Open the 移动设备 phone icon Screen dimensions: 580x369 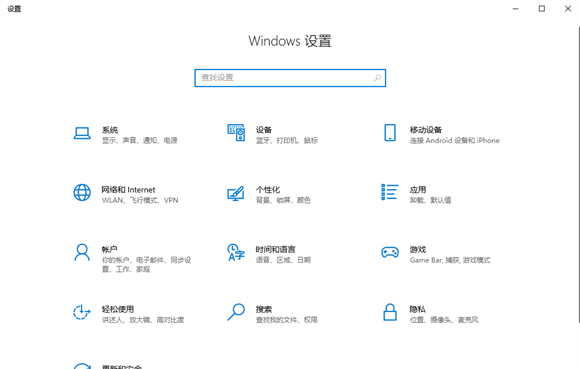pyautogui.click(x=390, y=133)
